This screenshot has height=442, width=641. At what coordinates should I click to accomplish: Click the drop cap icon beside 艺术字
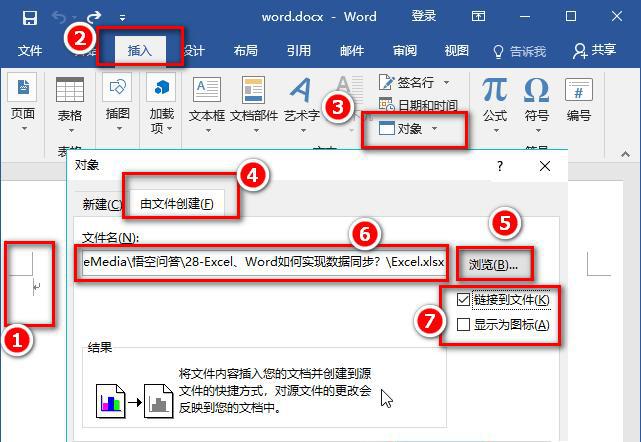tap(349, 88)
